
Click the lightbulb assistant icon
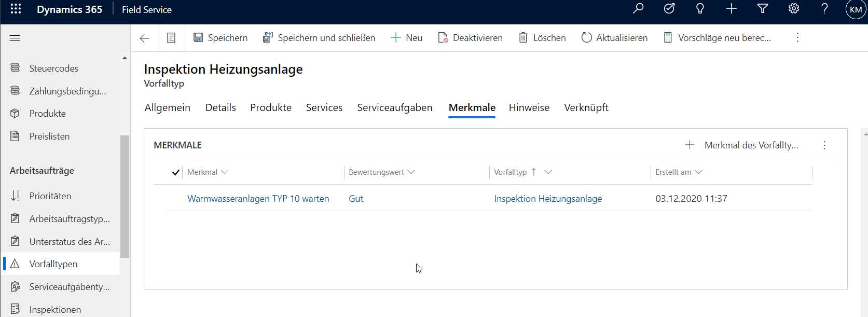point(700,9)
